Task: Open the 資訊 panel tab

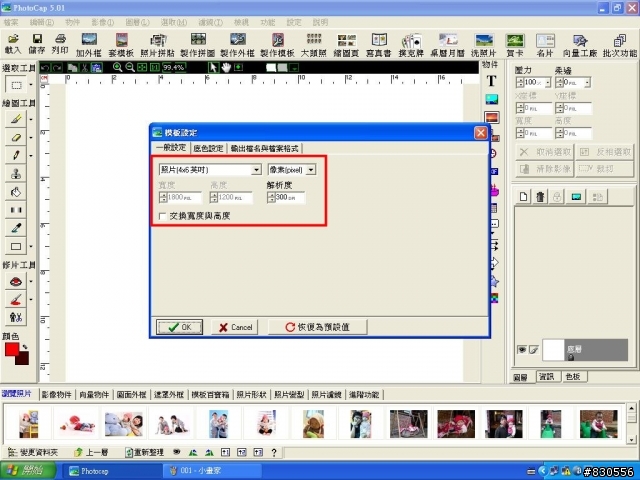Action: click(547, 377)
